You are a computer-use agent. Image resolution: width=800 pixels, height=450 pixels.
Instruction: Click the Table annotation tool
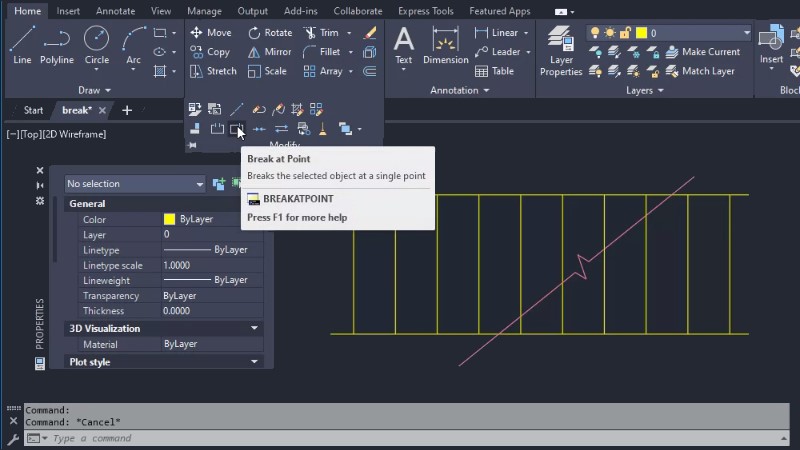click(494, 71)
